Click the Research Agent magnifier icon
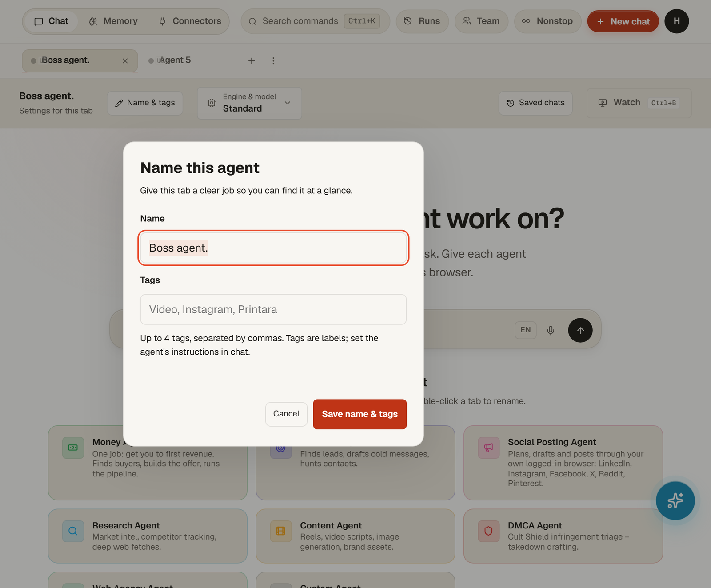The height and width of the screenshot is (588, 711). click(73, 531)
